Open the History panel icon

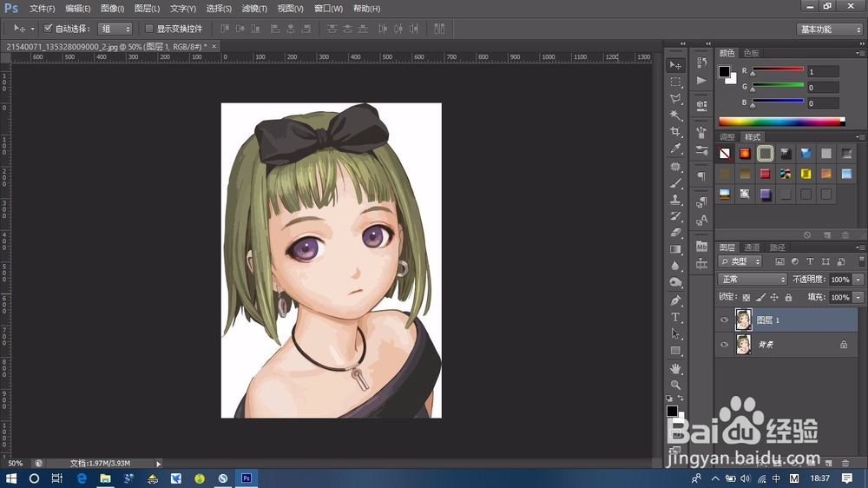pos(702,63)
